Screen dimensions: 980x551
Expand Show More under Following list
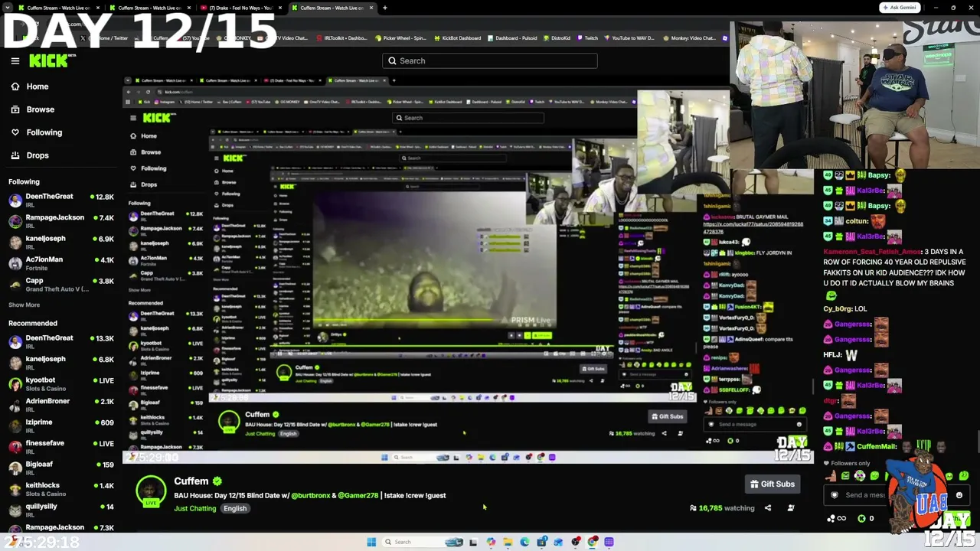24,305
